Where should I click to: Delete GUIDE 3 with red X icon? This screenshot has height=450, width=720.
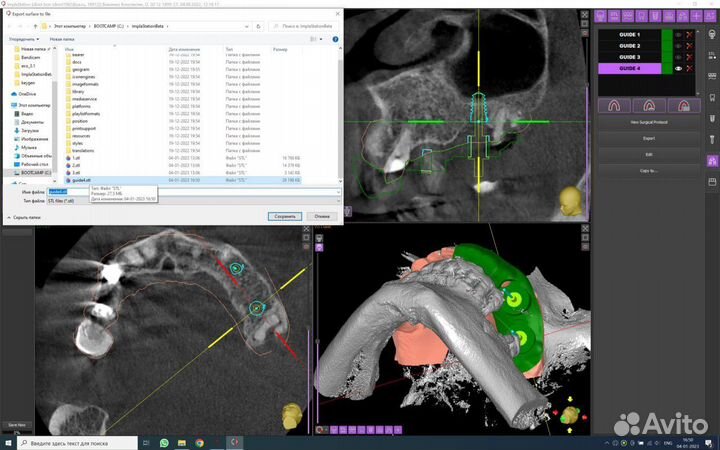pyautogui.click(x=691, y=57)
